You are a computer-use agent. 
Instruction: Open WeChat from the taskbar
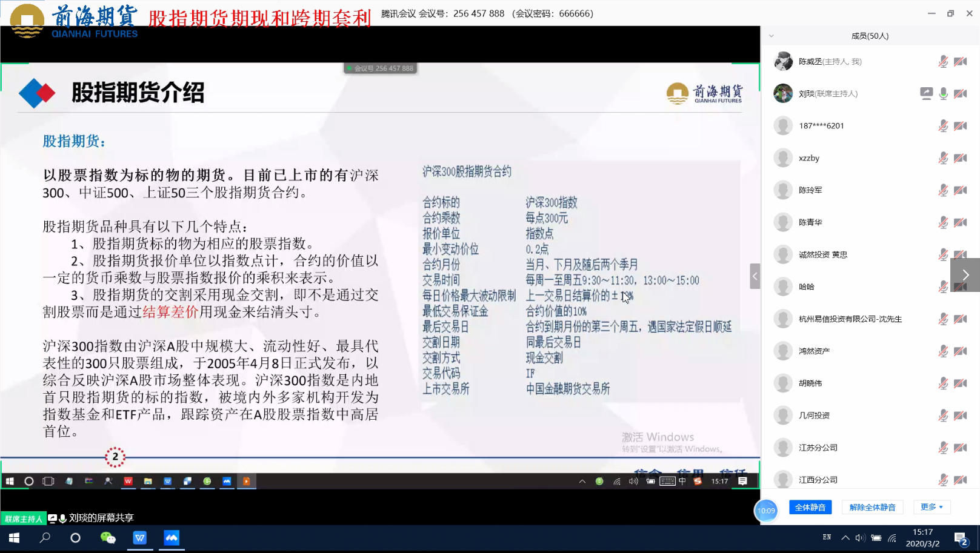coord(108,538)
